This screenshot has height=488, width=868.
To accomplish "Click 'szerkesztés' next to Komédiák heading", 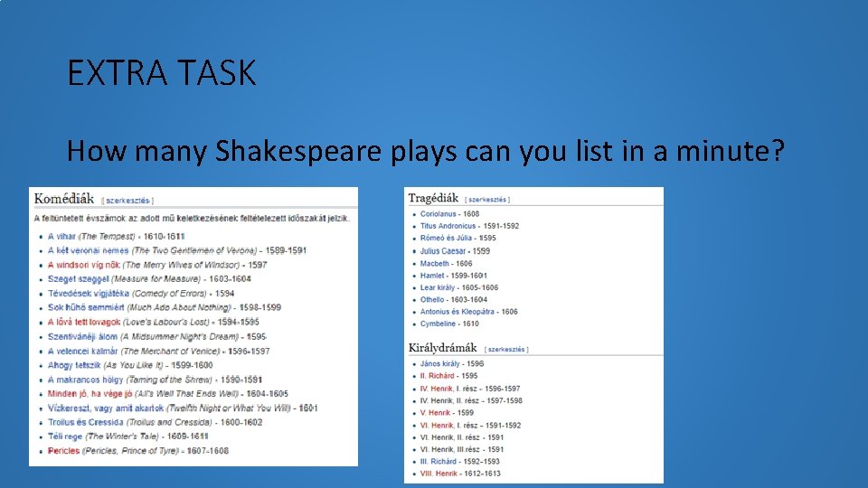I will click(x=127, y=201).
